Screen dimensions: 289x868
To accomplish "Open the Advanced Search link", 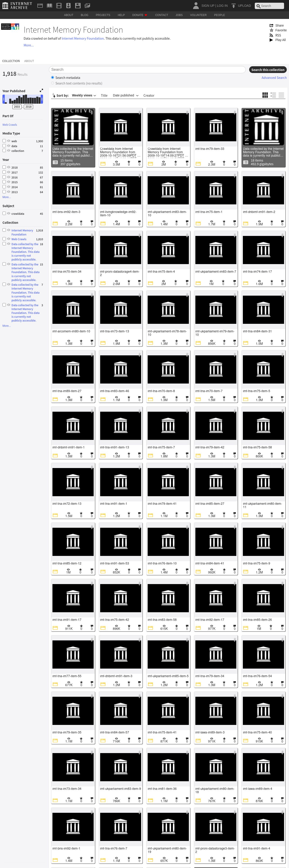I will 274,78.
